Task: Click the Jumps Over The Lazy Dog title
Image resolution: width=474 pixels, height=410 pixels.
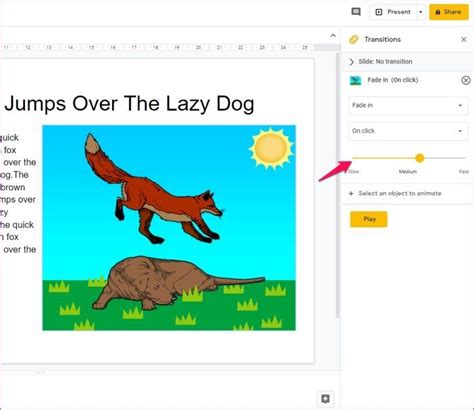Action: tap(129, 104)
